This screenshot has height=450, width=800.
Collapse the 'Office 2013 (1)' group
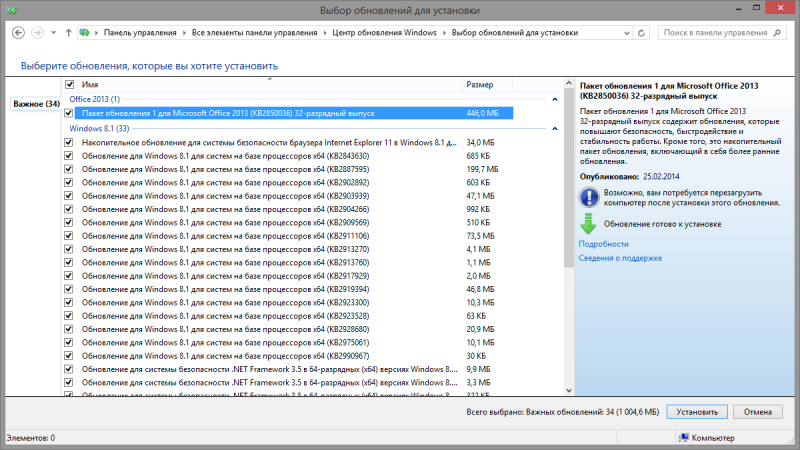tap(555, 99)
